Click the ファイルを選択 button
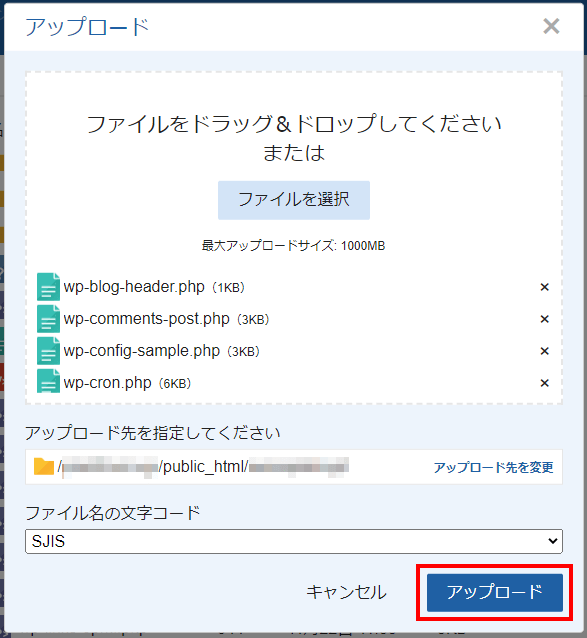587x638 pixels. pos(294,200)
